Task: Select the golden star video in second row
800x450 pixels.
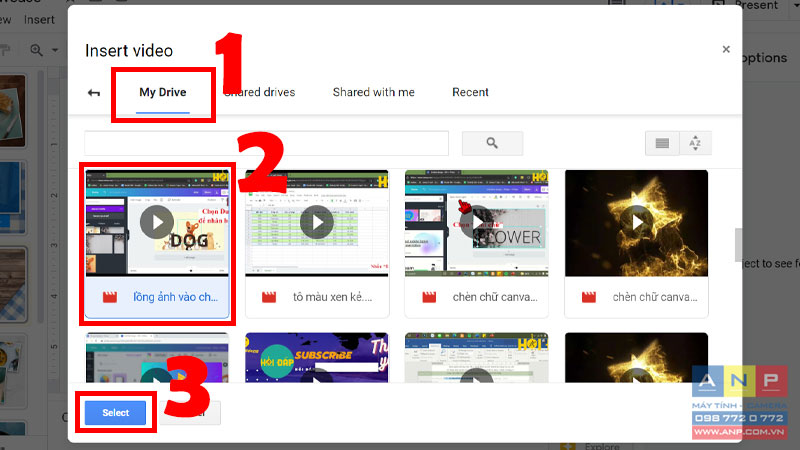Action: pos(636,358)
